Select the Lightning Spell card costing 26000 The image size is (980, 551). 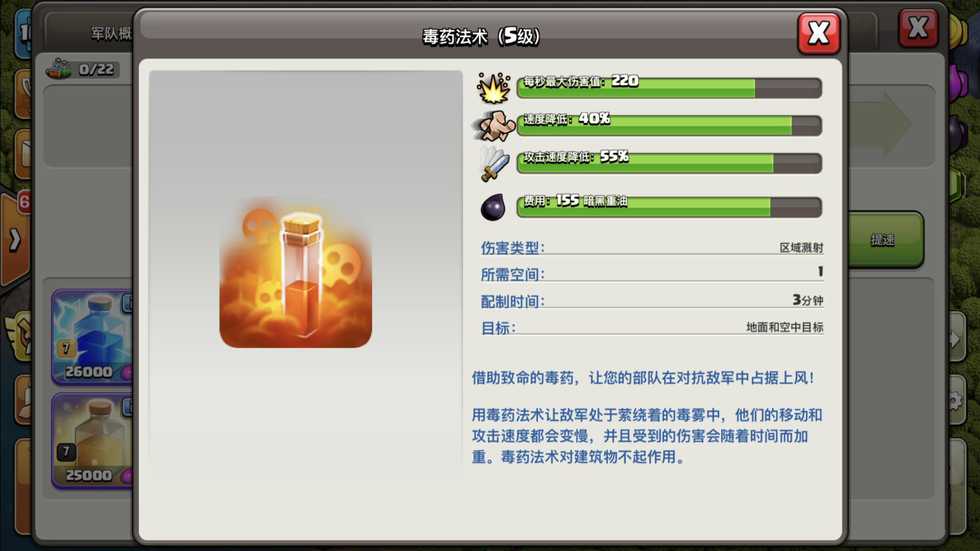tap(92, 337)
